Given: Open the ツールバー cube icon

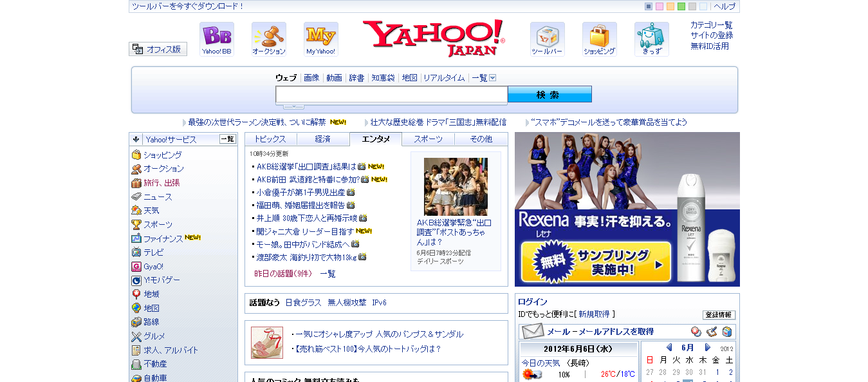Looking at the screenshot, I should (x=548, y=39).
